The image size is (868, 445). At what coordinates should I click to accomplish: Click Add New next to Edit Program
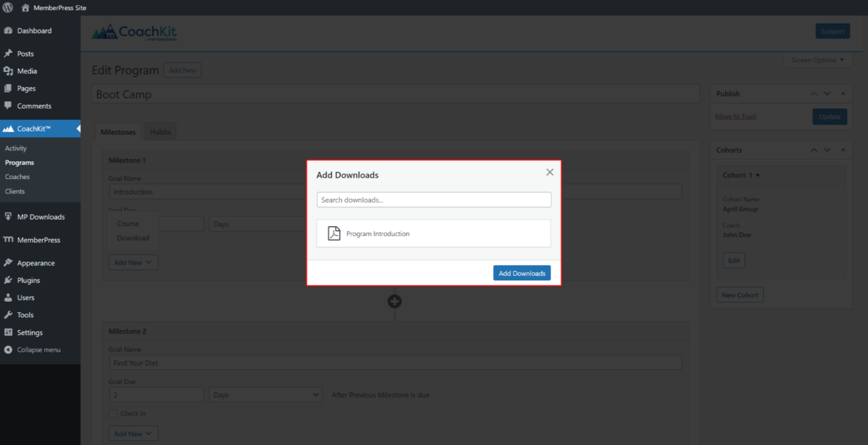point(182,70)
